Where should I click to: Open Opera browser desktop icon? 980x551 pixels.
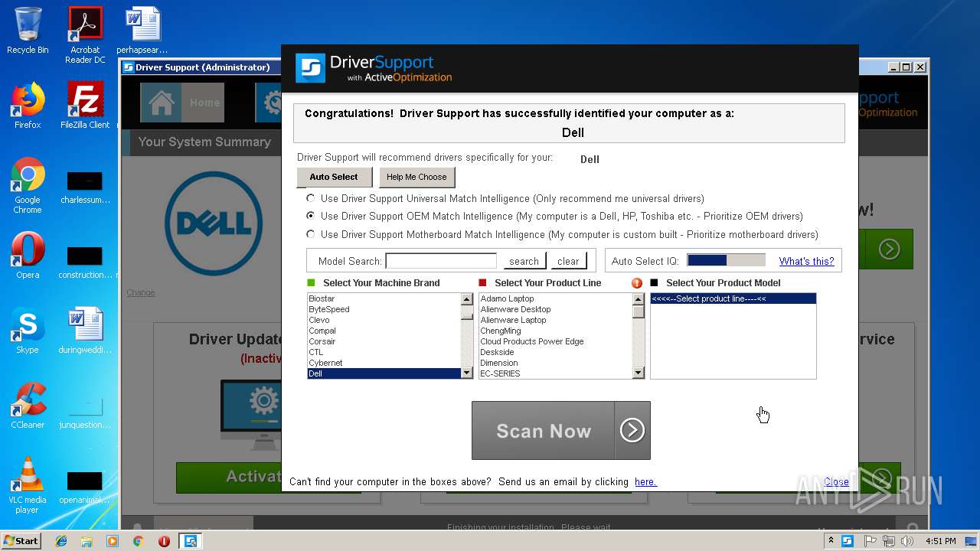point(28,256)
